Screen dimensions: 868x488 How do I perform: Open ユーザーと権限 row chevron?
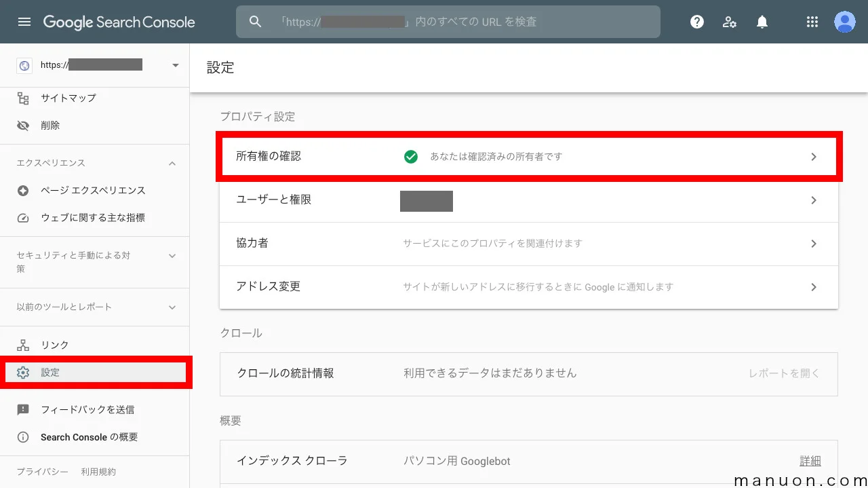tap(814, 200)
